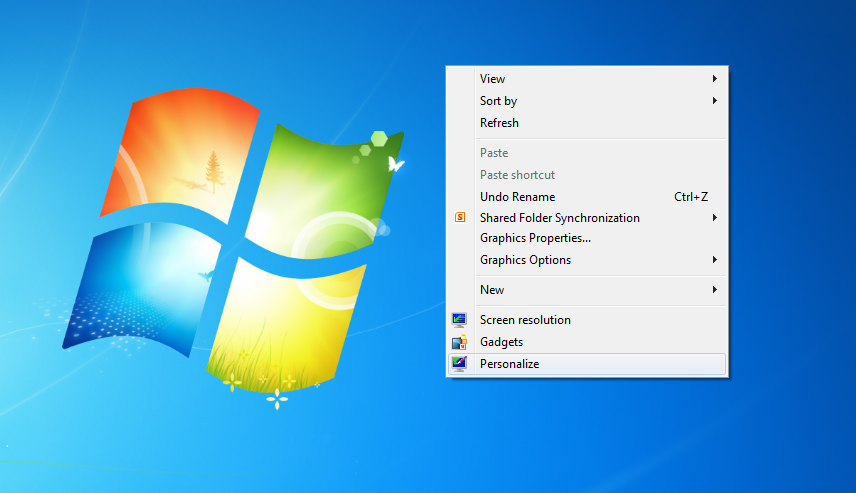Viewport: 856px width, 493px height.
Task: Click the Personalize monitor icon
Action: tap(459, 364)
